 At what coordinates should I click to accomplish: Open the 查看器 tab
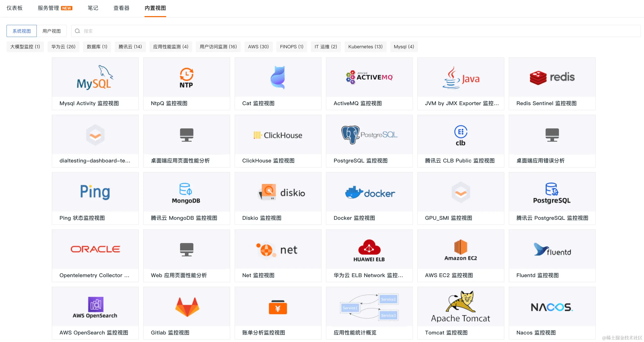(x=121, y=8)
